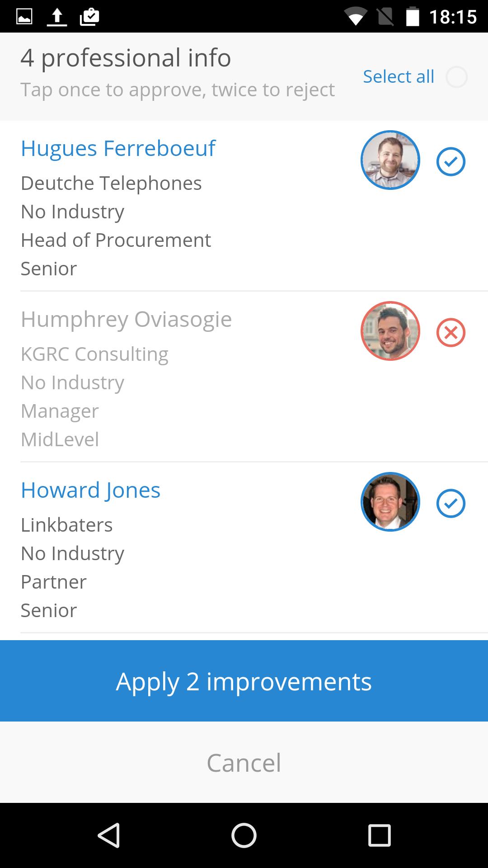Click Apply 2 improvements button

click(x=244, y=681)
